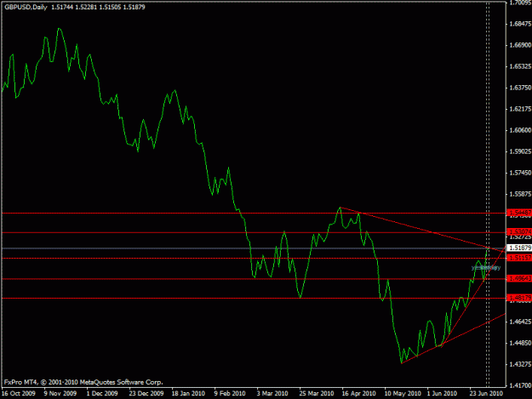The image size is (532, 399).
Task: Click the 1.57450 price axis value
Action: point(520,173)
